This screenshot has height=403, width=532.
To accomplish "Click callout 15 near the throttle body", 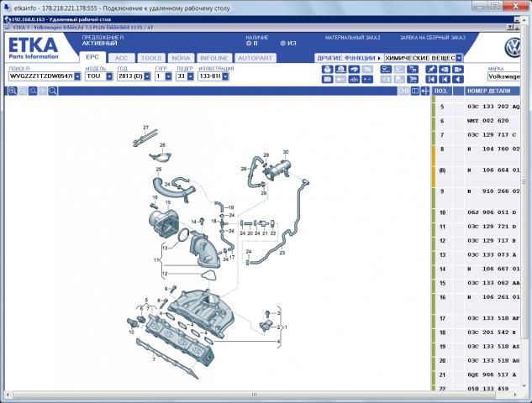I will 168,202.
